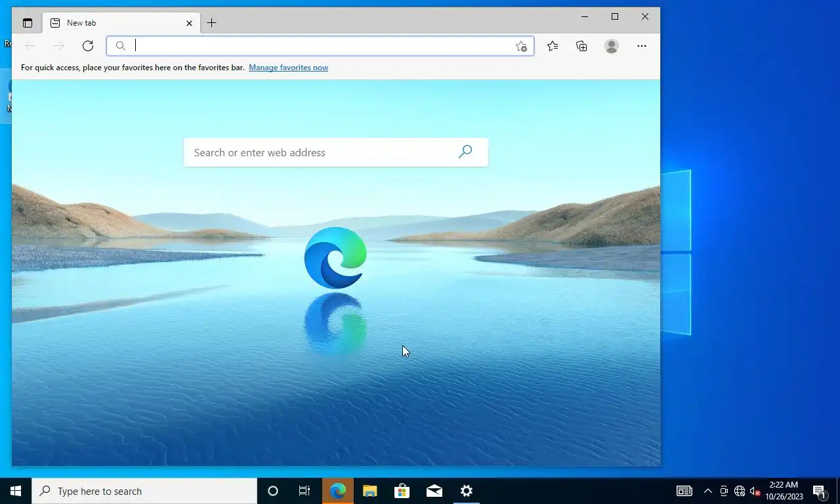Screen dimensions: 840x504
Task: Open Microsoft Store from taskbar
Action: click(x=402, y=491)
